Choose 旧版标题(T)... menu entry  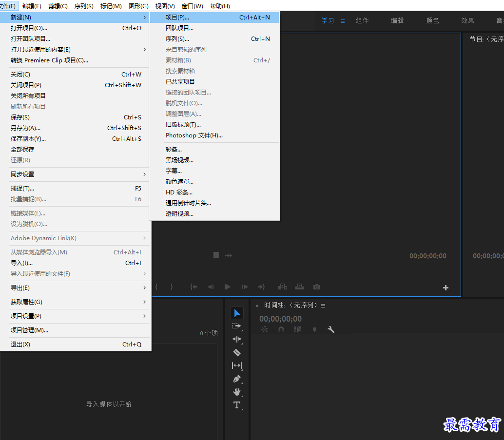pos(214,125)
